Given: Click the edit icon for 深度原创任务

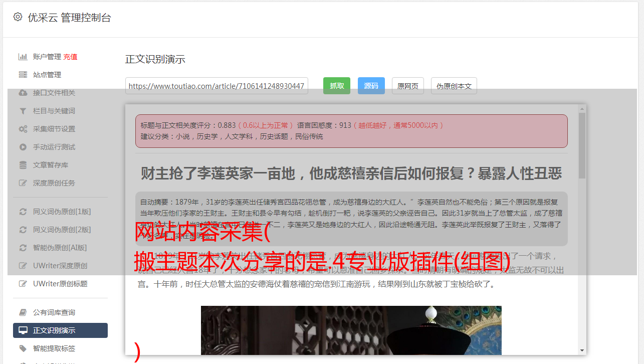Looking at the screenshot, I should click(x=23, y=183).
